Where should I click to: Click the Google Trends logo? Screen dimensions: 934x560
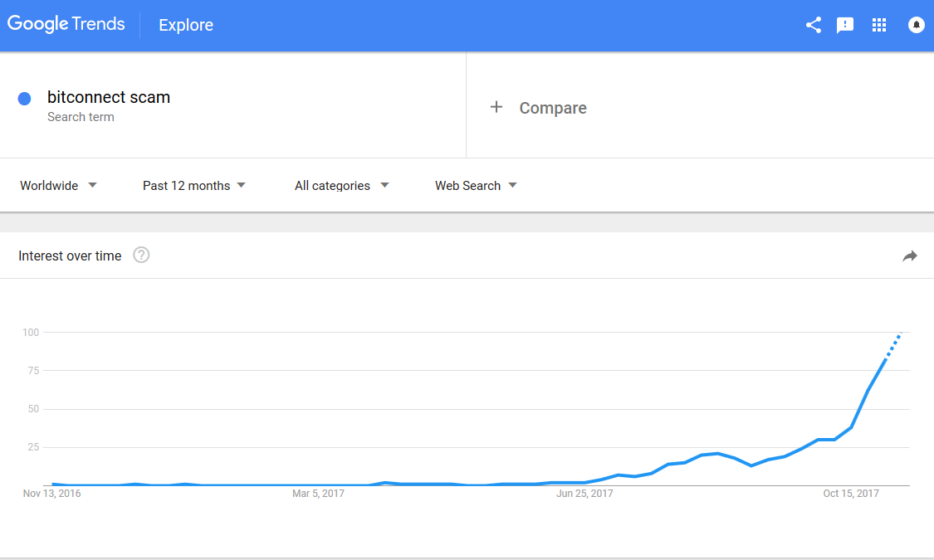coord(66,24)
